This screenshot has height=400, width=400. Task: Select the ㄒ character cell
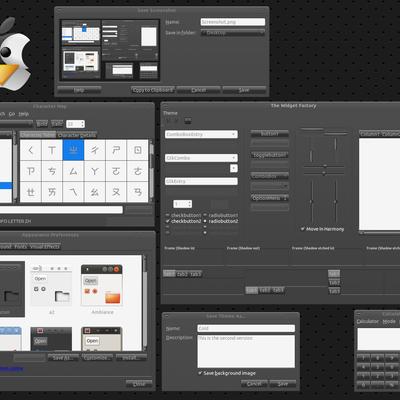tap(52, 150)
